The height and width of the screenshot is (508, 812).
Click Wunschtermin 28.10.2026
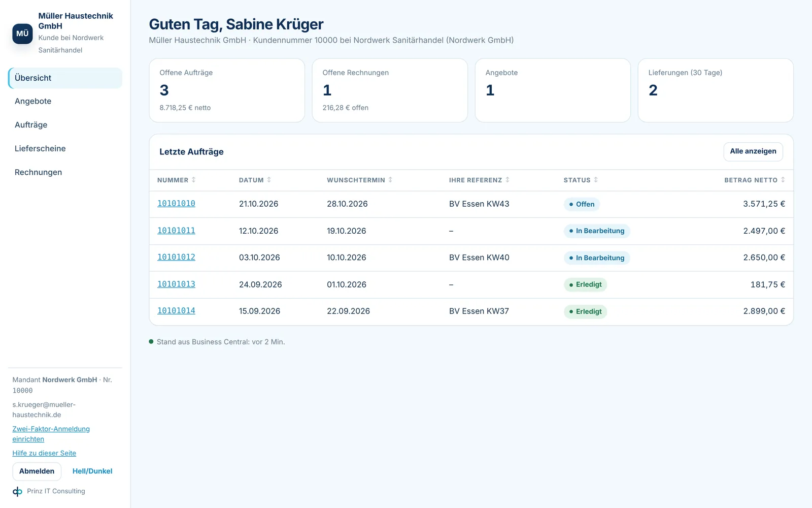tap(347, 204)
